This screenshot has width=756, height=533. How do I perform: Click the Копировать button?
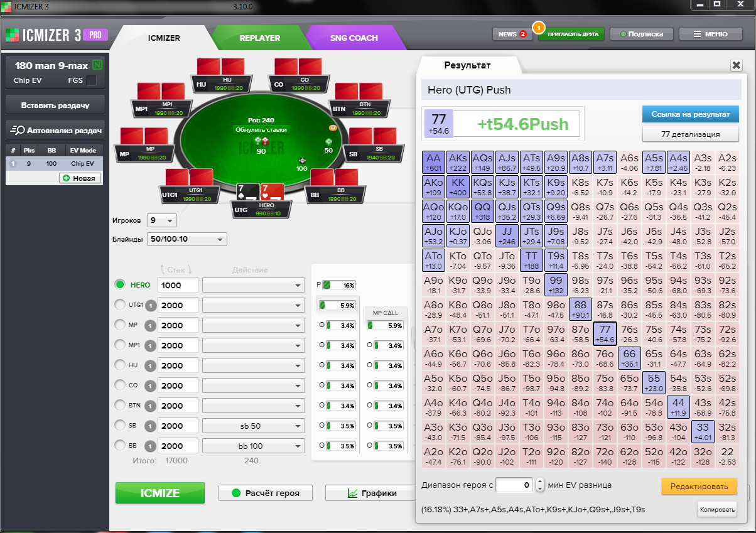click(x=716, y=509)
